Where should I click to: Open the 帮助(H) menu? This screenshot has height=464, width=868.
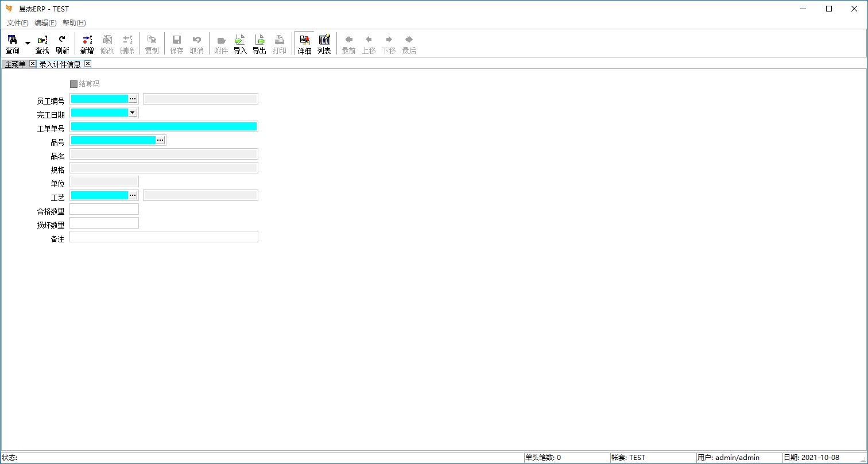74,23
